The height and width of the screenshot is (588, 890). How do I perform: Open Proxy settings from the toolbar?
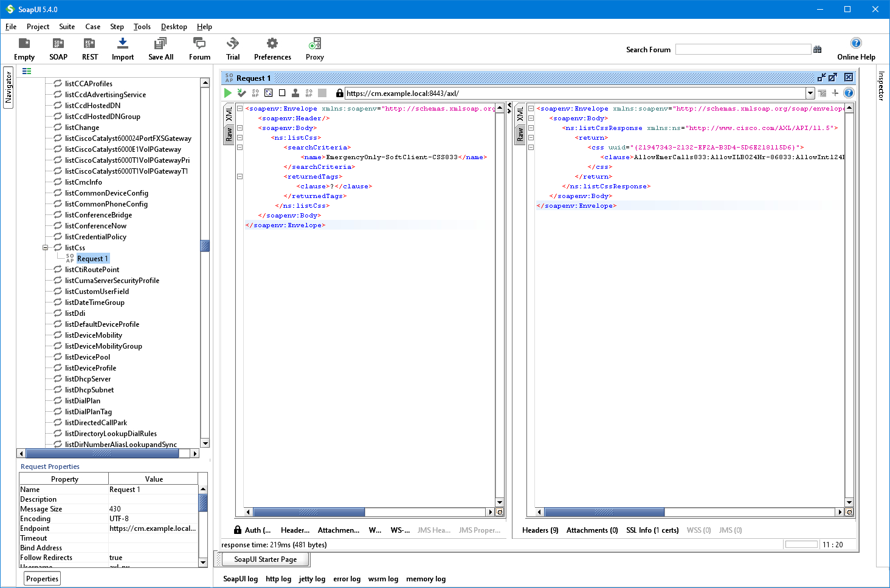(314, 49)
